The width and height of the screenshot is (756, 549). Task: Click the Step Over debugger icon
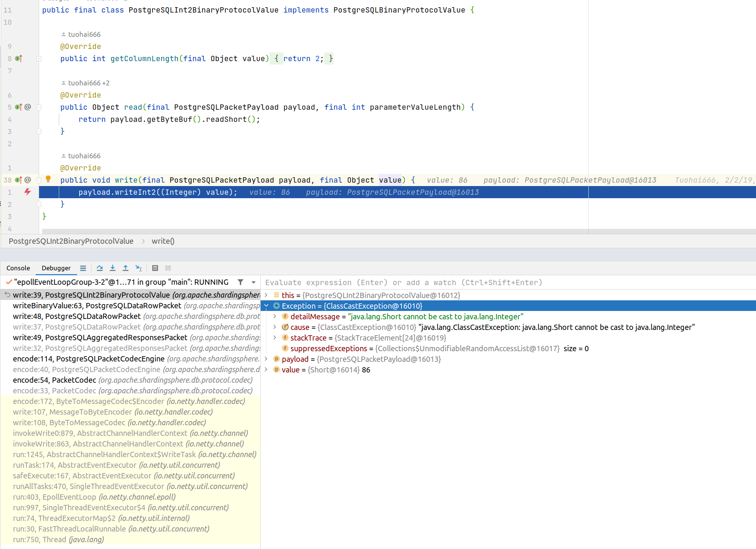pyautogui.click(x=100, y=268)
